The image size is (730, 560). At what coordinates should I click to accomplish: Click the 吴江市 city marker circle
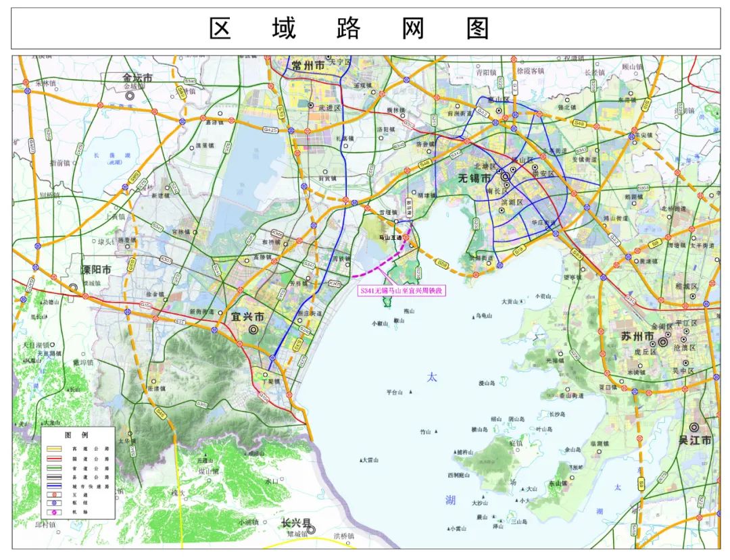694,426
